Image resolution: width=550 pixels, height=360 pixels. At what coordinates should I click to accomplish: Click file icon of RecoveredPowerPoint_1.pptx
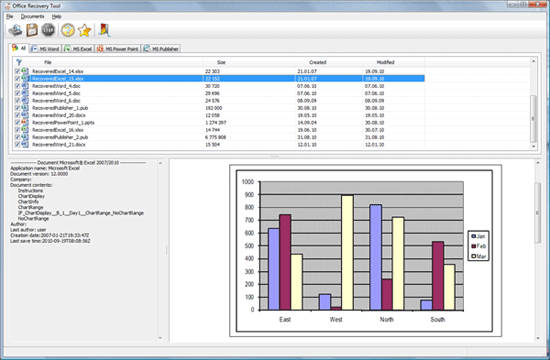[x=25, y=122]
